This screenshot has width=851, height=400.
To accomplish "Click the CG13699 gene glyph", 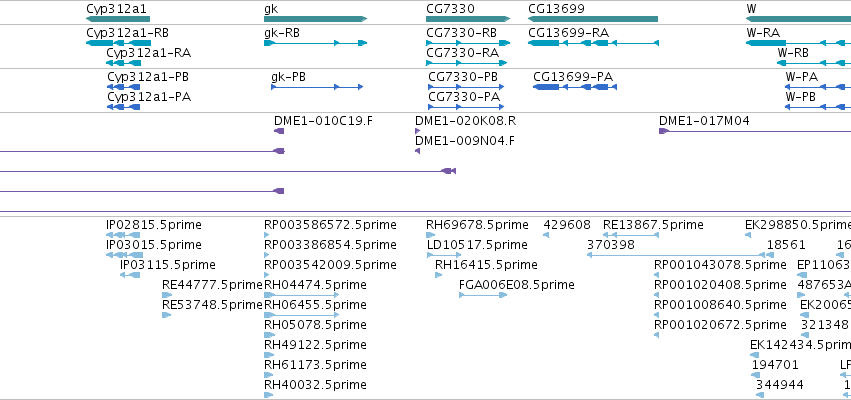I will click(593, 19).
